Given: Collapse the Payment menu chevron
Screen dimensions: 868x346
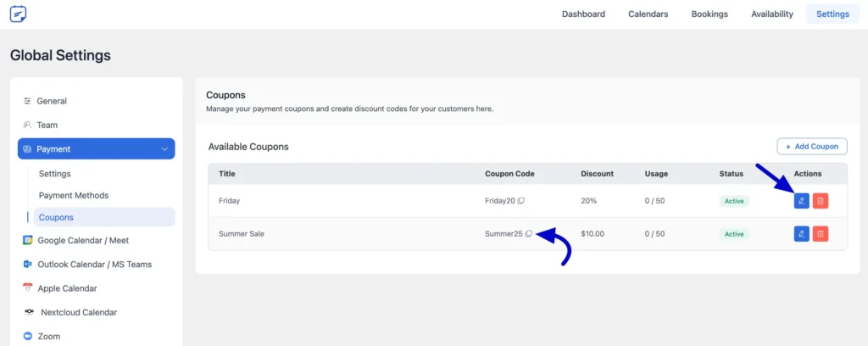Looking at the screenshot, I should [164, 149].
